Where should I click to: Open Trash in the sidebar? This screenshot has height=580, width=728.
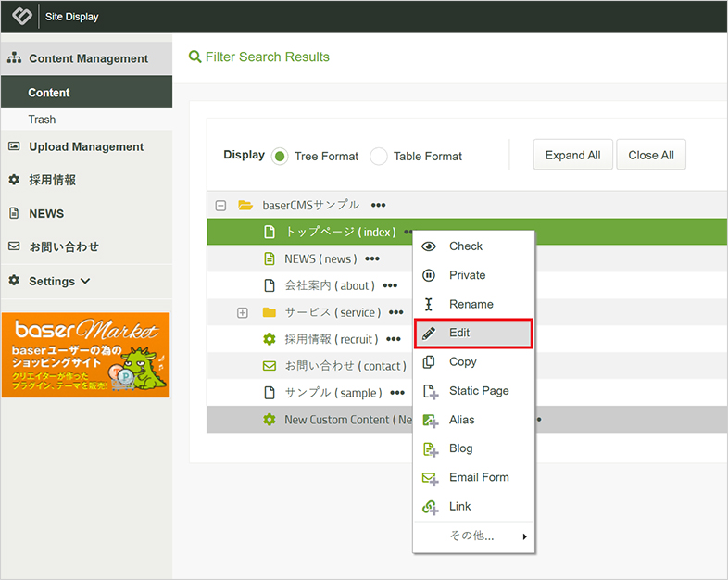click(42, 120)
